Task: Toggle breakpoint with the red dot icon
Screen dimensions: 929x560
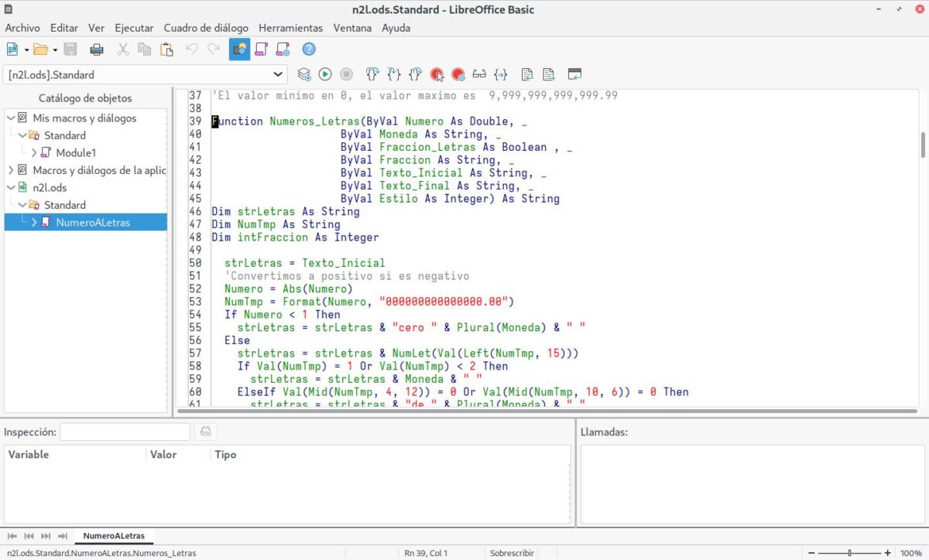Action: click(x=437, y=74)
